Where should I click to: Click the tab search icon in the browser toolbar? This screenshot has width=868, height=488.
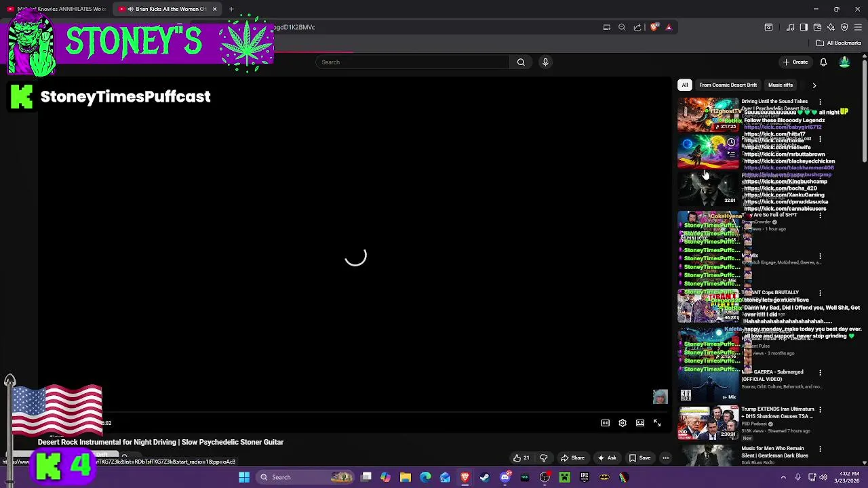point(768,27)
